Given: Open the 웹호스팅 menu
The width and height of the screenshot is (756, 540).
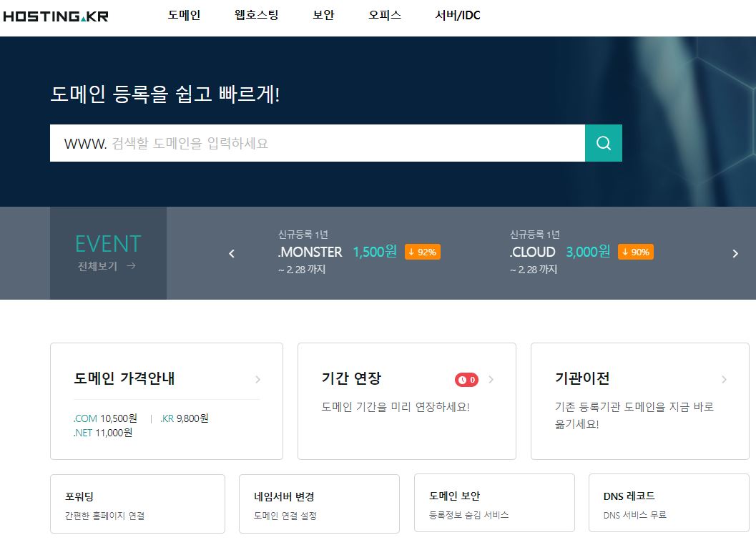Looking at the screenshot, I should pos(256,15).
